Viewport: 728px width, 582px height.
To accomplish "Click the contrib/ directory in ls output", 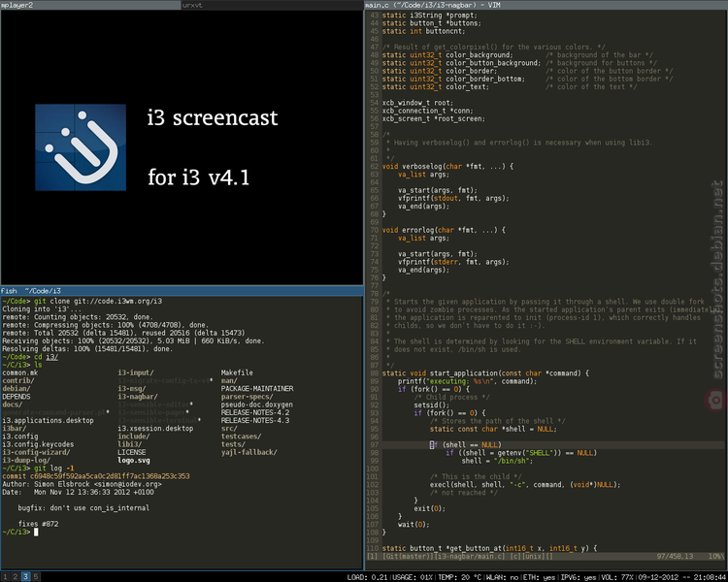I will (18, 380).
